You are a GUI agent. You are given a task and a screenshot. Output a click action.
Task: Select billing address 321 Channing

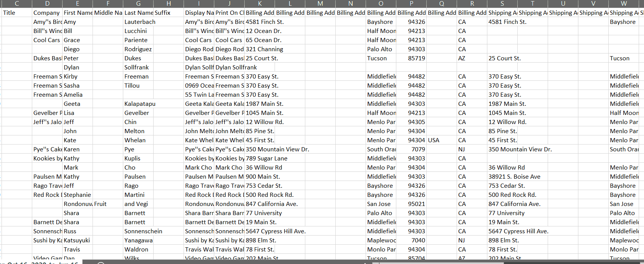260,49
